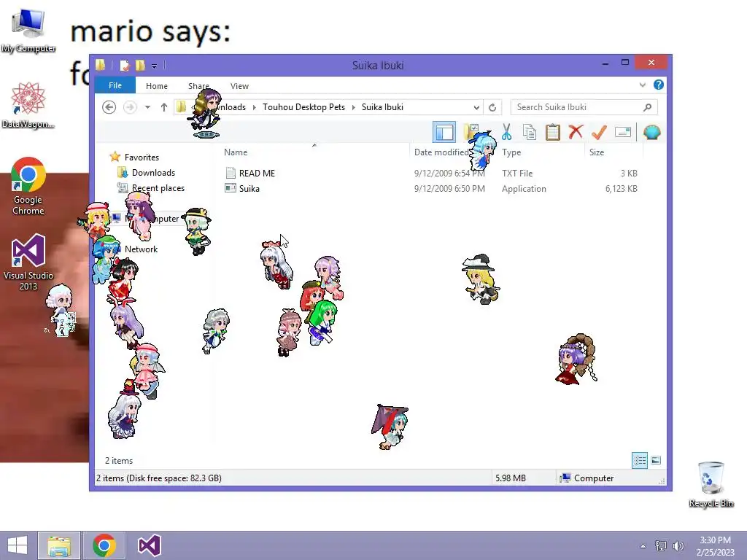This screenshot has width=747, height=560.
Task: Click the scissors Cut icon
Action: [506, 132]
